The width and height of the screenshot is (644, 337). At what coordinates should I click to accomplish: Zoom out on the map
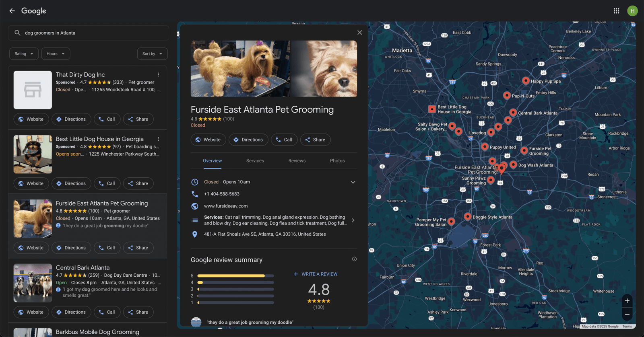click(627, 314)
